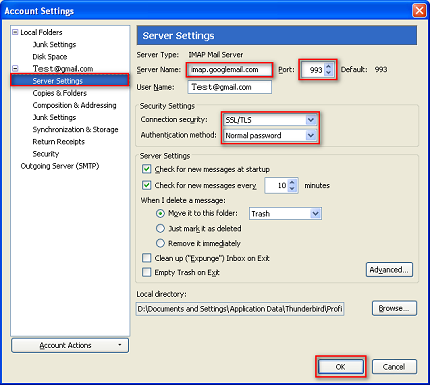Select Just mark it as deleted
The image size is (430, 385).
click(160, 228)
